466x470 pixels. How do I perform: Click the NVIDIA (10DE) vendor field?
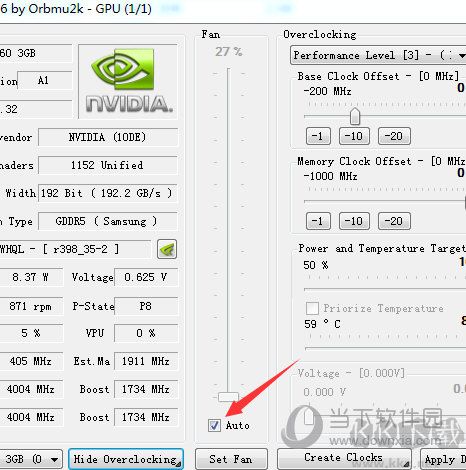(108, 137)
